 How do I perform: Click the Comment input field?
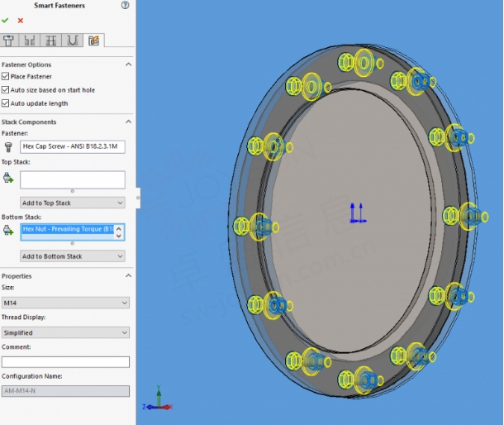tap(65, 362)
